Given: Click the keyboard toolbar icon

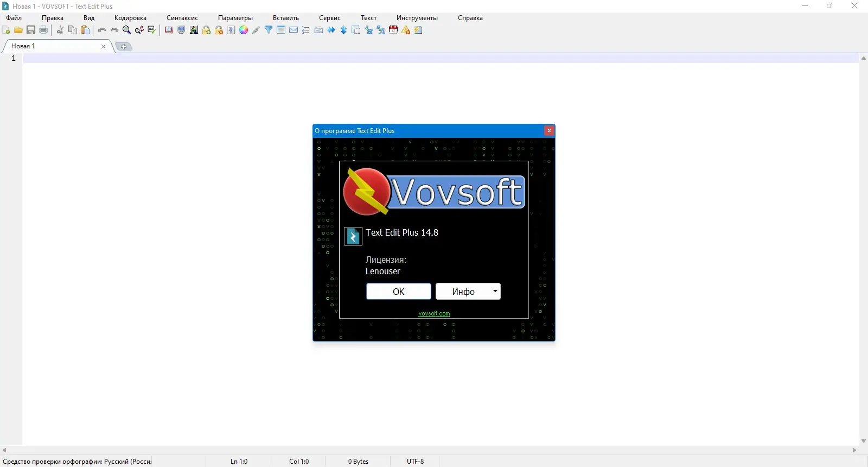Looking at the screenshot, I should point(318,30).
